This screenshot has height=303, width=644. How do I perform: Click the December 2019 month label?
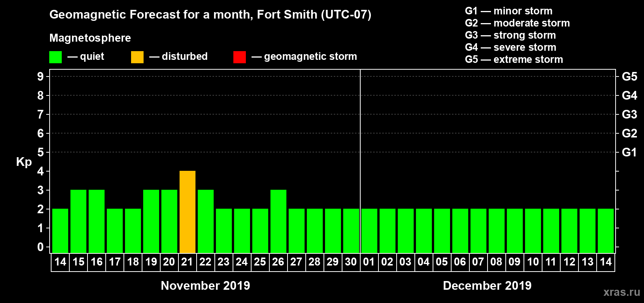click(x=487, y=286)
